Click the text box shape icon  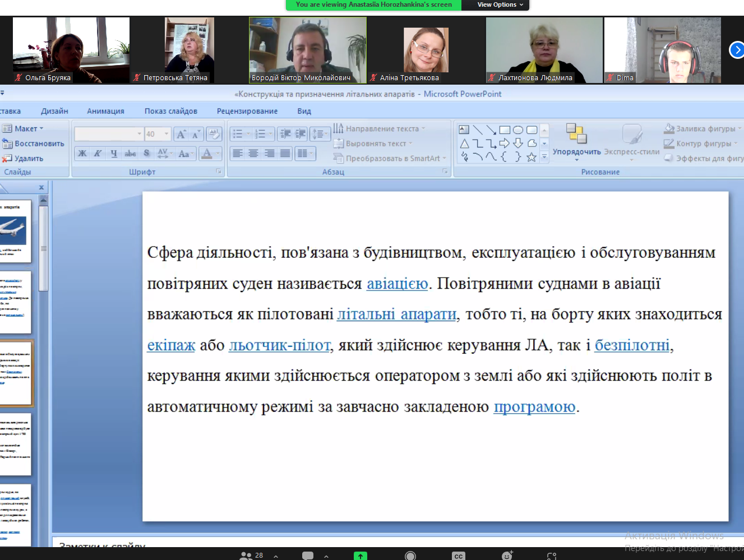point(464,130)
